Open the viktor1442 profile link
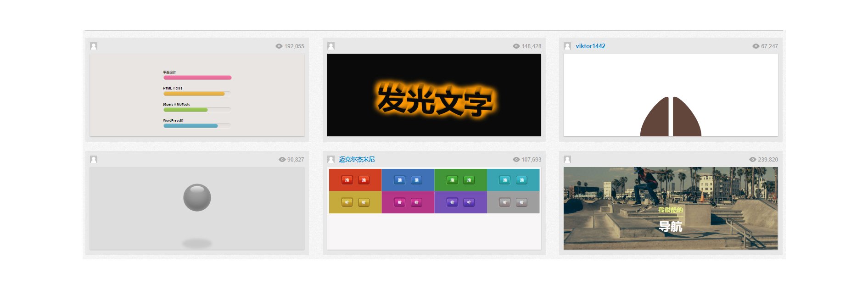Screen dimensions: 868x290 point(590,46)
